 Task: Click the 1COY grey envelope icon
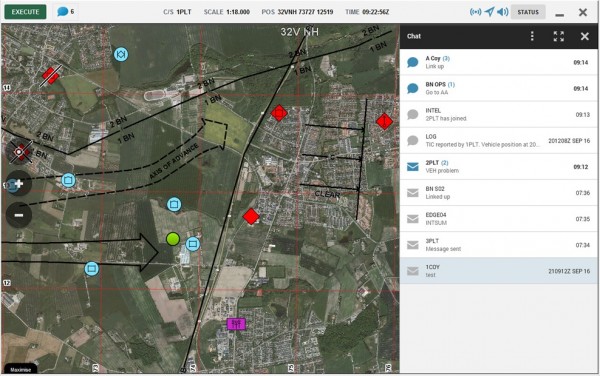pos(412,271)
